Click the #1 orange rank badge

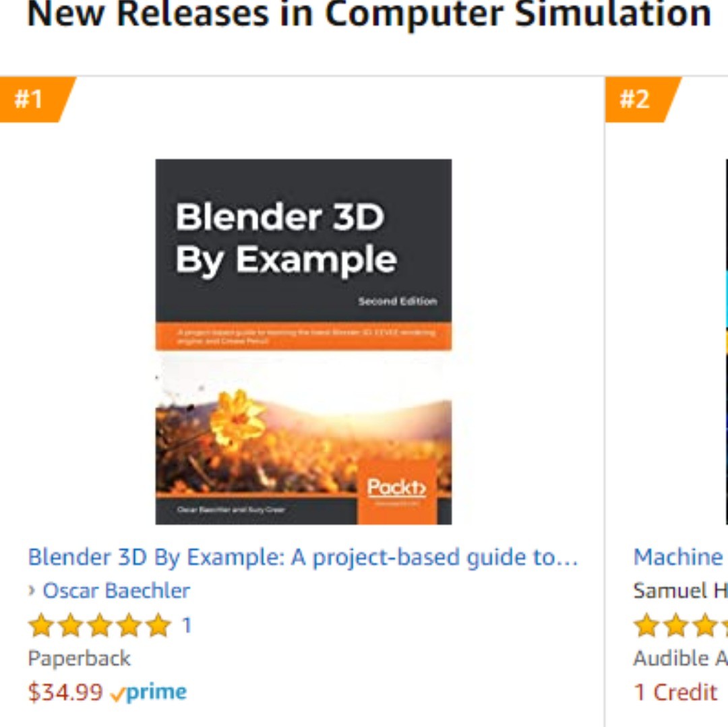[30, 100]
